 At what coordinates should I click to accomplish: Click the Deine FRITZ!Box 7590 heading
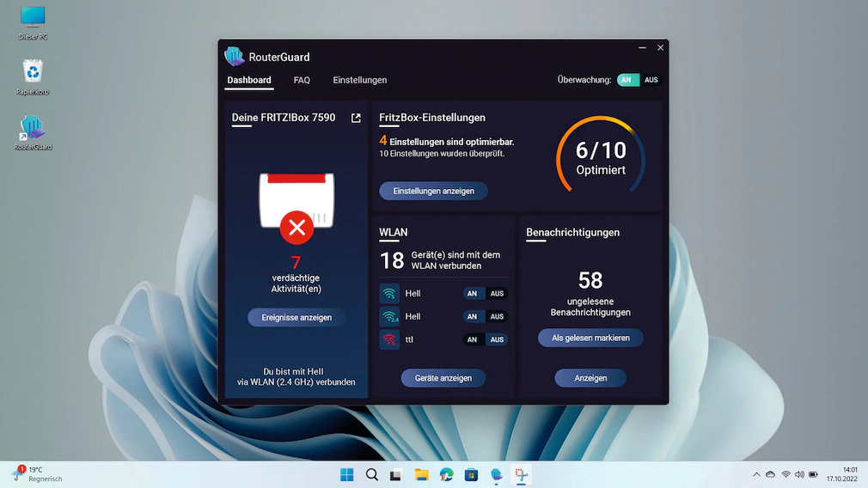(284, 118)
